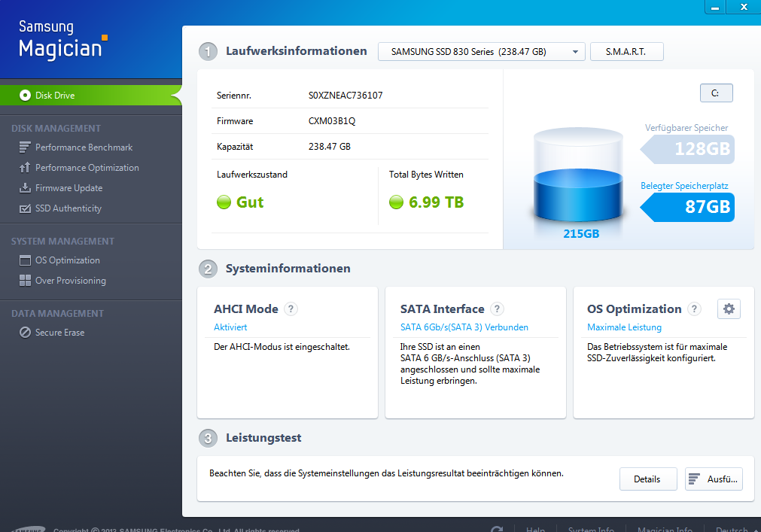Click the Performance Optimization arrows icon
Screen dimensions: 761x532
coord(25,167)
